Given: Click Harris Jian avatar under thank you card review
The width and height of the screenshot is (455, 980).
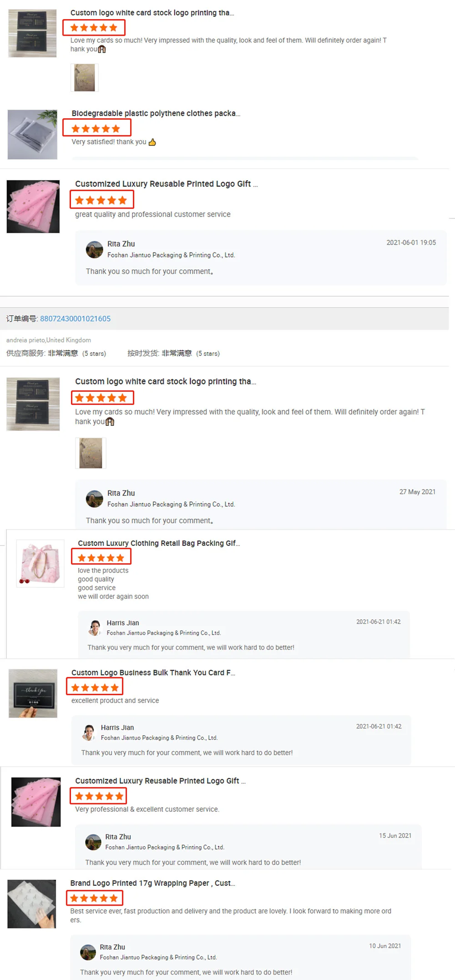Looking at the screenshot, I should (89, 732).
